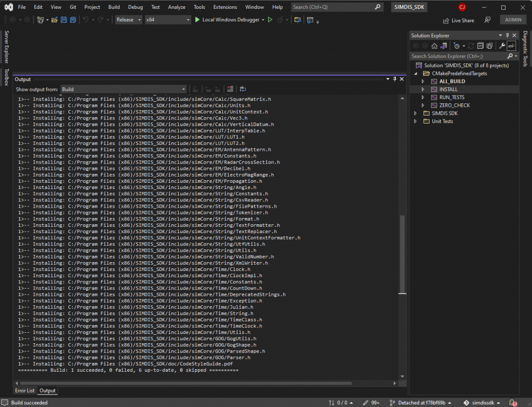Open the Show output from Build dropdown

(x=124, y=89)
